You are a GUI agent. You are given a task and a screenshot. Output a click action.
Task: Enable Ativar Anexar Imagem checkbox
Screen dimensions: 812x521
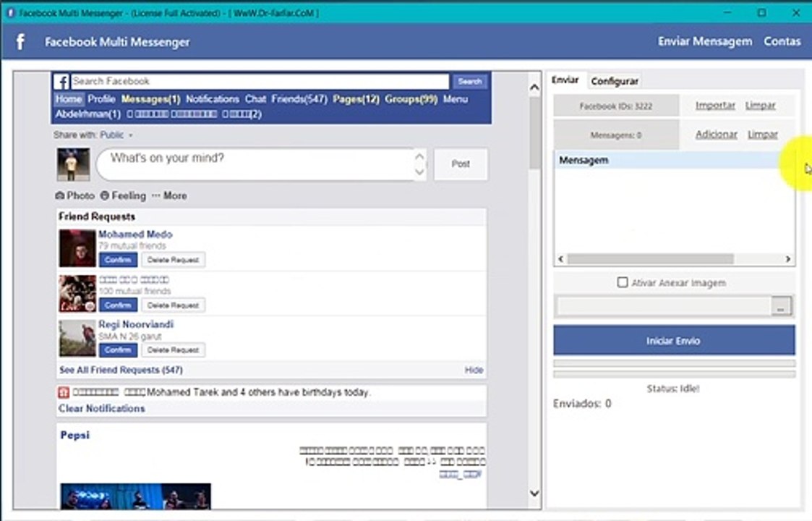(x=623, y=282)
